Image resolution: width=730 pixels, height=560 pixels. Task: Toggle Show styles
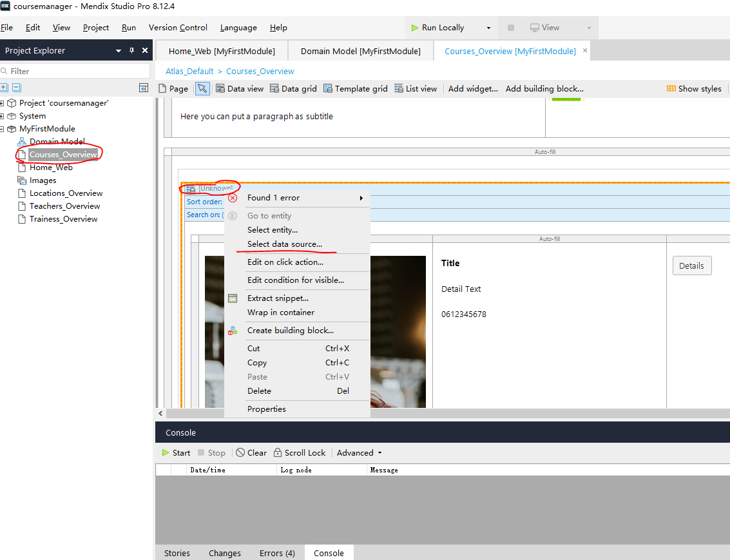pos(694,88)
